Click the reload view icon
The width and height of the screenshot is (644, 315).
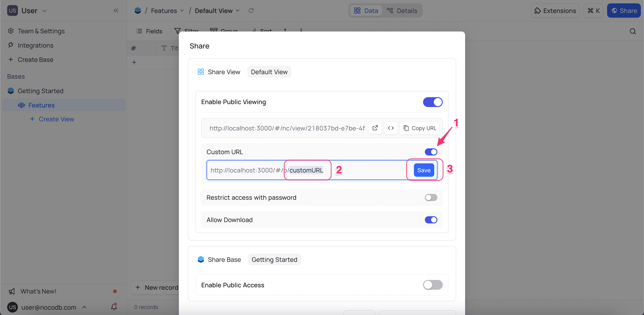click(x=251, y=10)
